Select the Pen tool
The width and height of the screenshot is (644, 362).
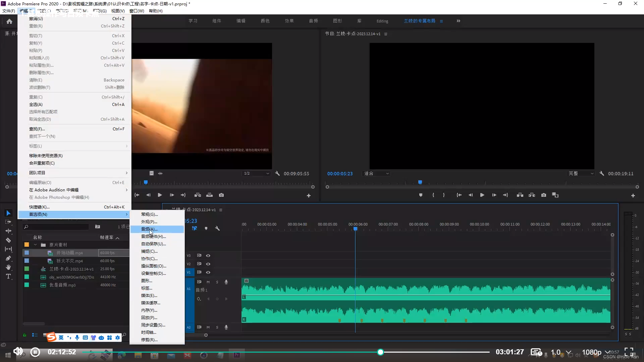coord(8,258)
